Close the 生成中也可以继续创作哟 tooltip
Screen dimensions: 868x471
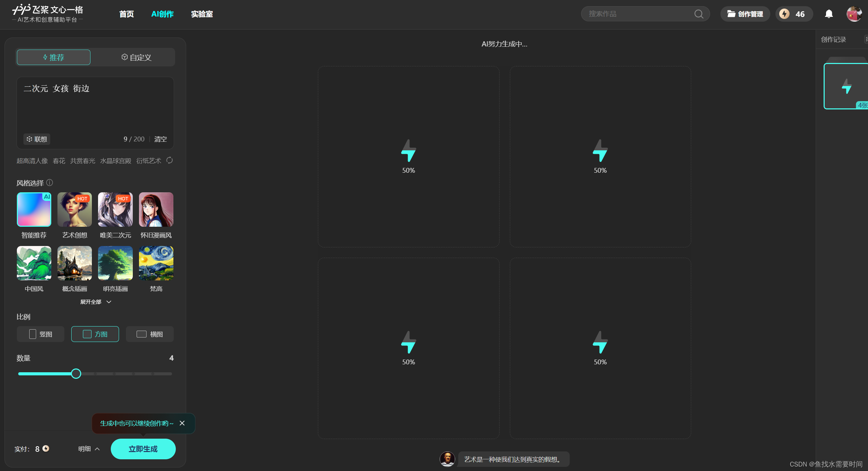[182, 423]
